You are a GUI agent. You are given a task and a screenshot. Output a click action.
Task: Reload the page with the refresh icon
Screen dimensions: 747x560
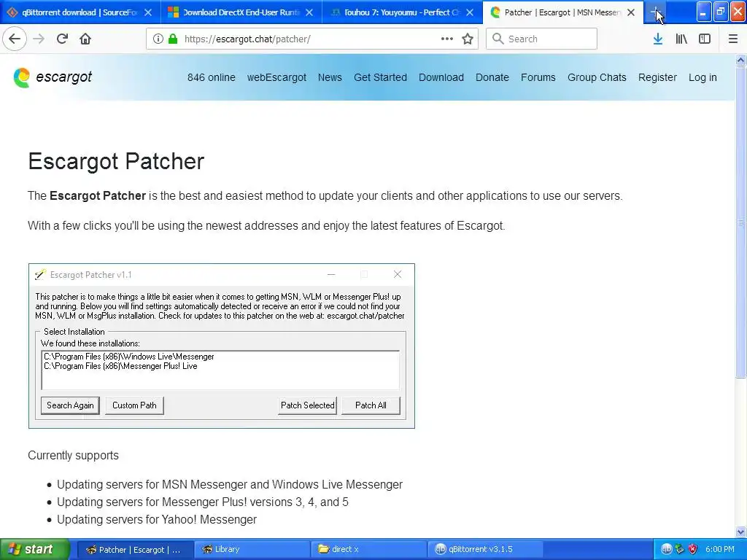click(x=62, y=39)
